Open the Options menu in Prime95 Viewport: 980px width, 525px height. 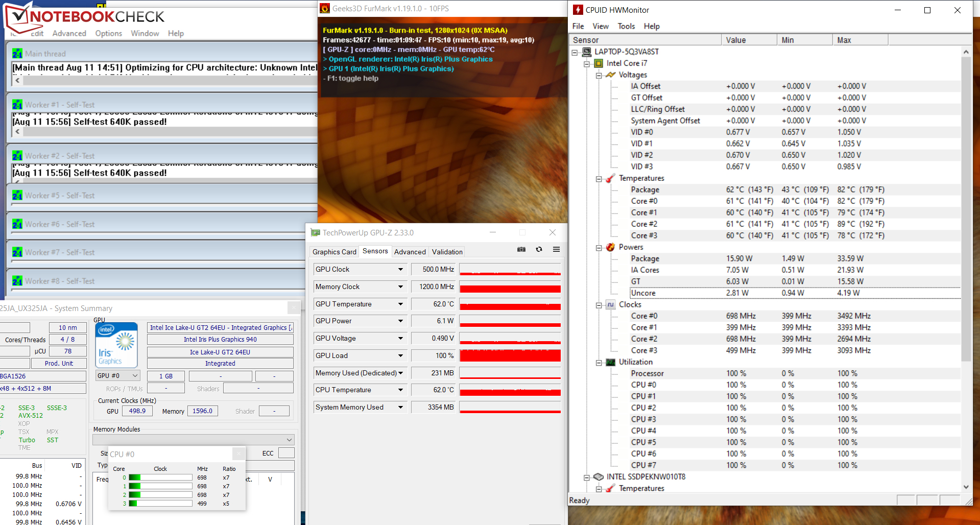[x=109, y=33]
